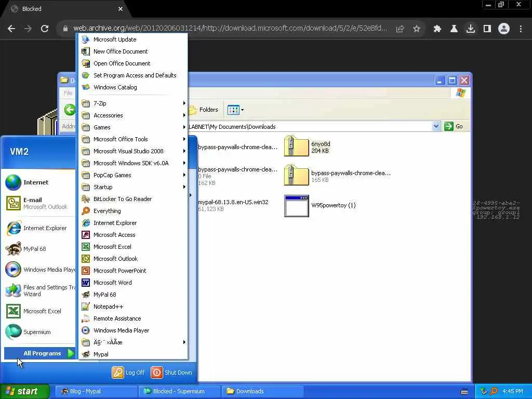Screen dimensions: 532x399
Task: Launch Microsoft Word
Action: pos(133,283)
